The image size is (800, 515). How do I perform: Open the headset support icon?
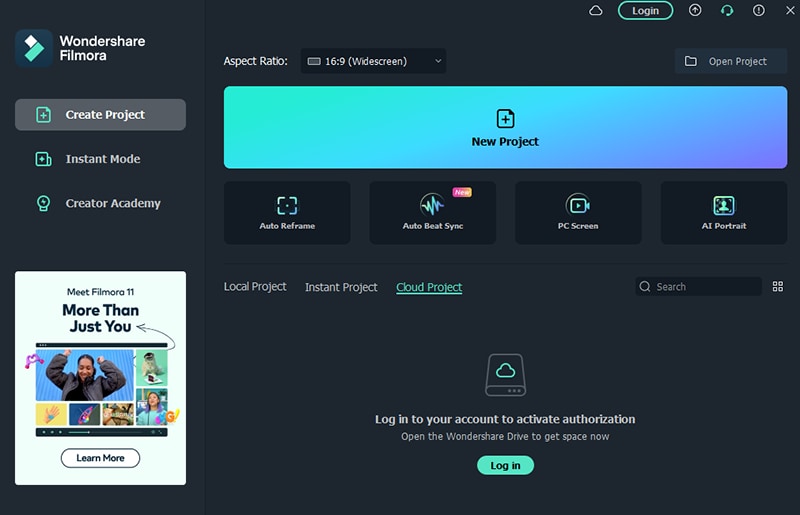coord(727,10)
